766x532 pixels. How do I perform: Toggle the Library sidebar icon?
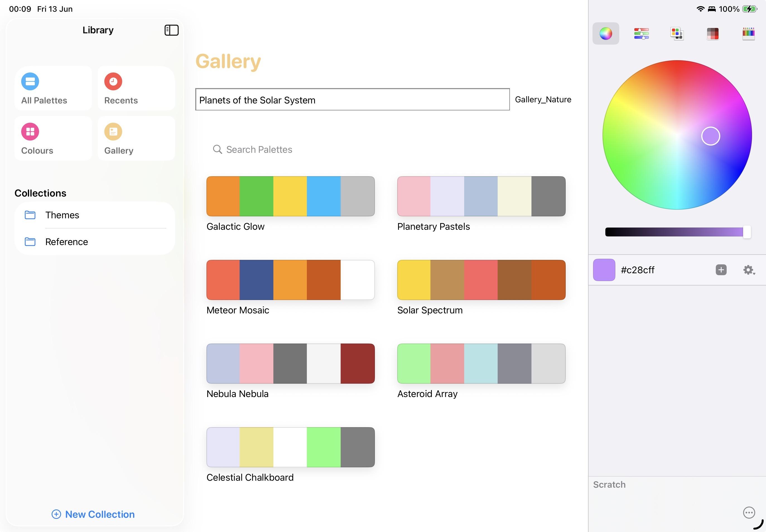[x=171, y=30]
